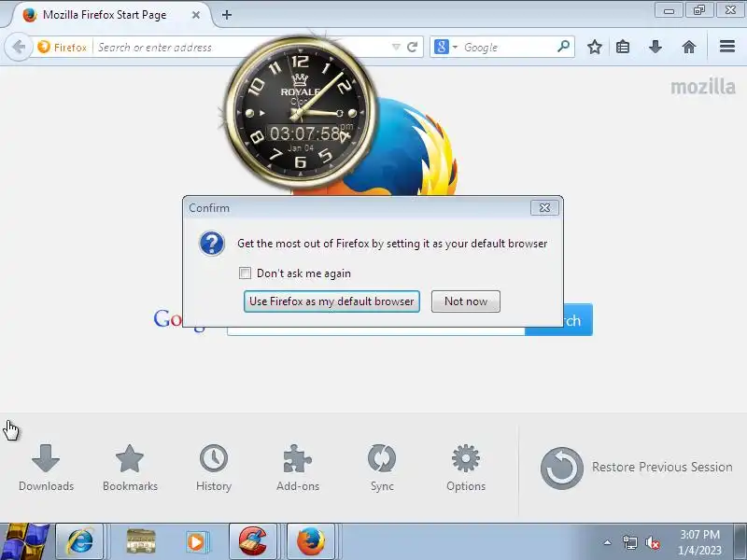Open the Windows Explorer taskbar icon
This screenshot has height=560, width=747.
coord(141,542)
